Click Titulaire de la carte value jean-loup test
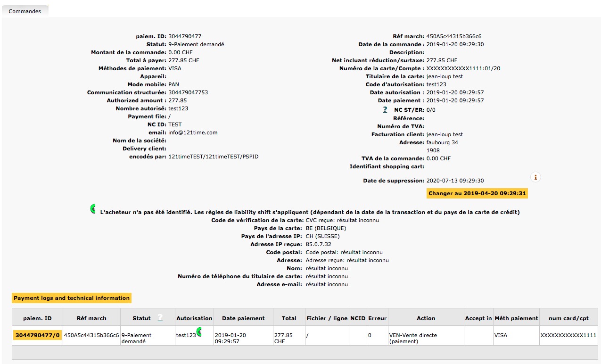The height and width of the screenshot is (364, 601). click(x=445, y=76)
